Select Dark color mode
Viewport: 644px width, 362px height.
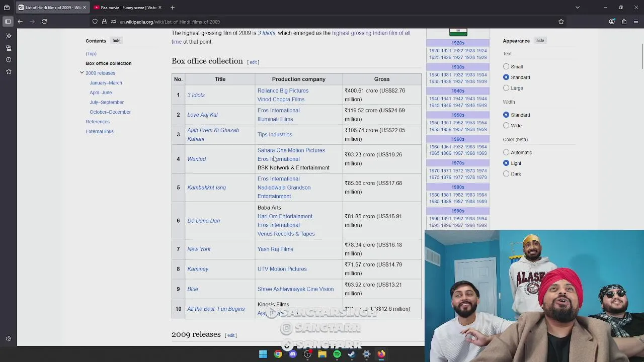tap(506, 173)
